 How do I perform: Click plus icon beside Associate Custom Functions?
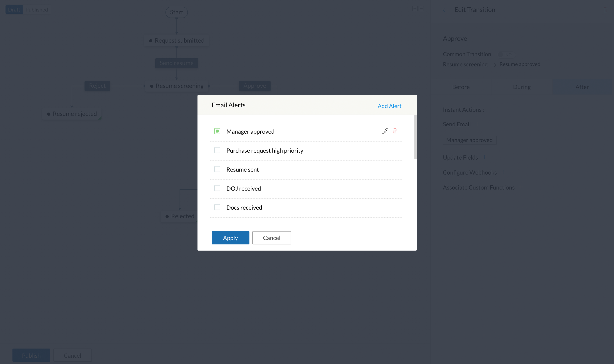(x=521, y=187)
